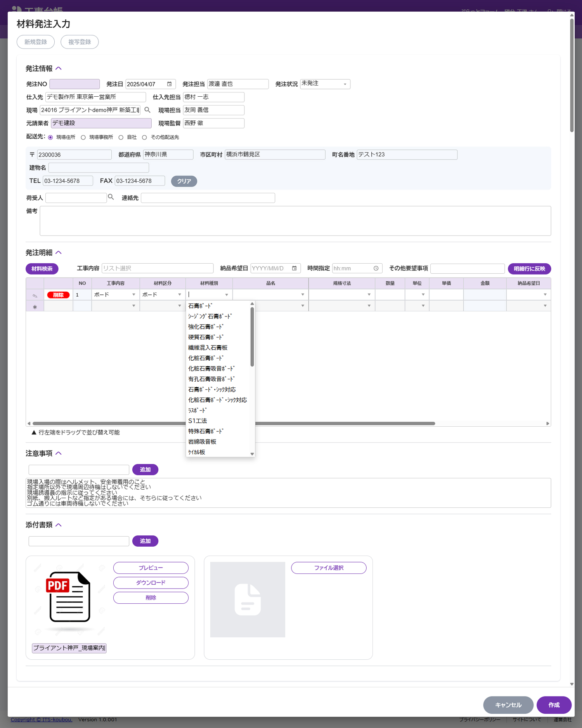Click the 発注NO input field
The height and width of the screenshot is (728, 582).
[x=74, y=84]
